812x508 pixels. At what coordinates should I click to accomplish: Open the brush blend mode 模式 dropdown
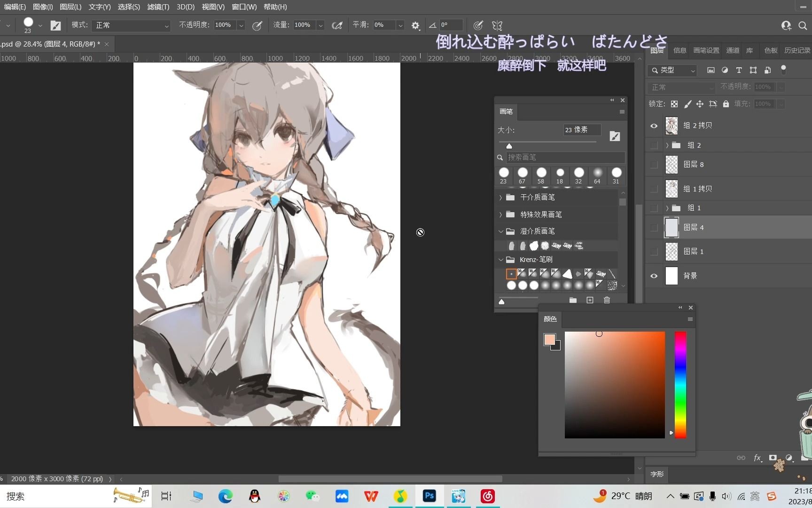131,25
